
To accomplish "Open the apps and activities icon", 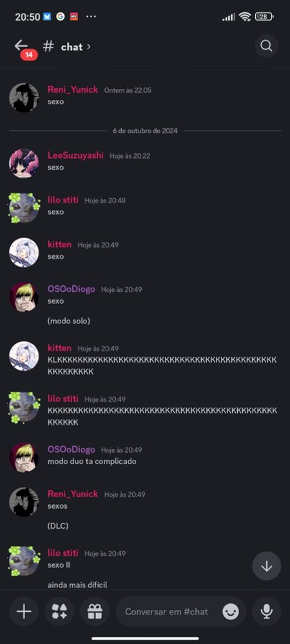I will point(59,612).
